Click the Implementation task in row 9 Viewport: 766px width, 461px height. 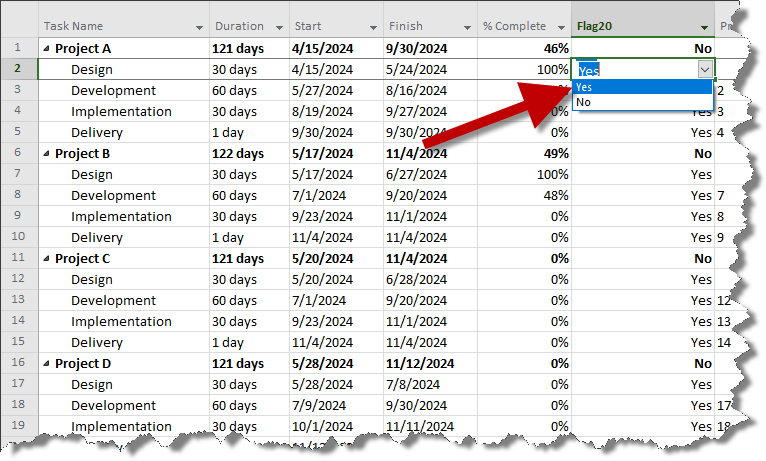pos(121,217)
